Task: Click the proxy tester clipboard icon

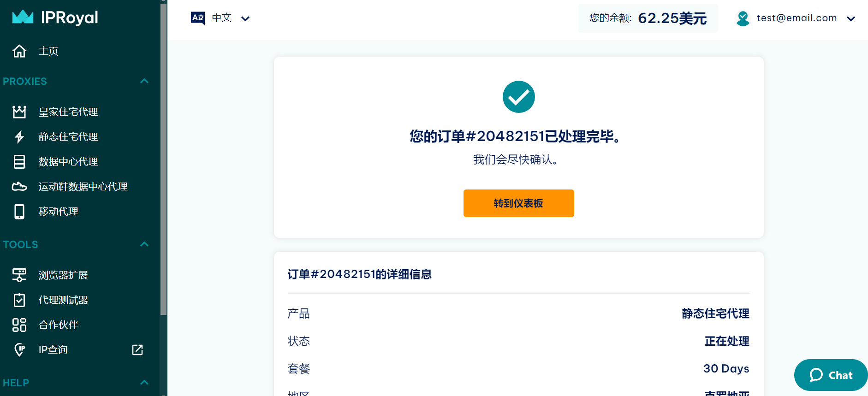Action: tap(19, 300)
